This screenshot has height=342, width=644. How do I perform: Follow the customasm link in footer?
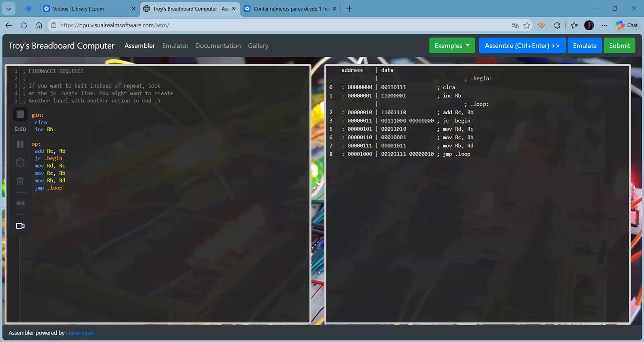pyautogui.click(x=80, y=333)
